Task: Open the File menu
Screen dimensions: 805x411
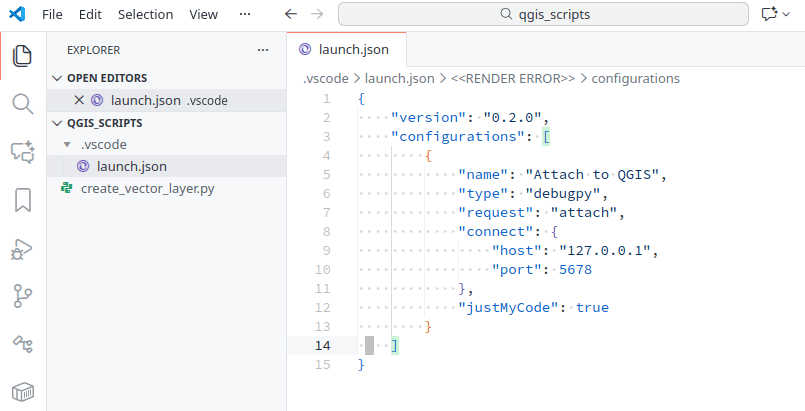Action: 53,15
